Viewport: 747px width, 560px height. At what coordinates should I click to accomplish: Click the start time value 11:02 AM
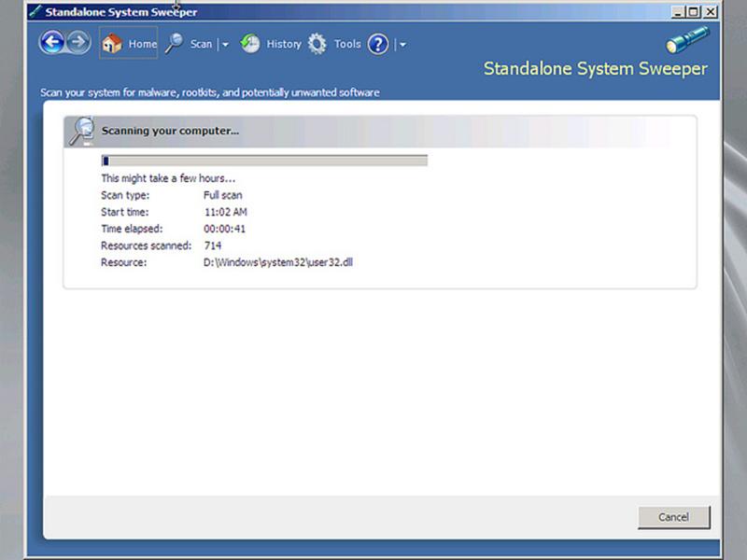click(x=225, y=212)
